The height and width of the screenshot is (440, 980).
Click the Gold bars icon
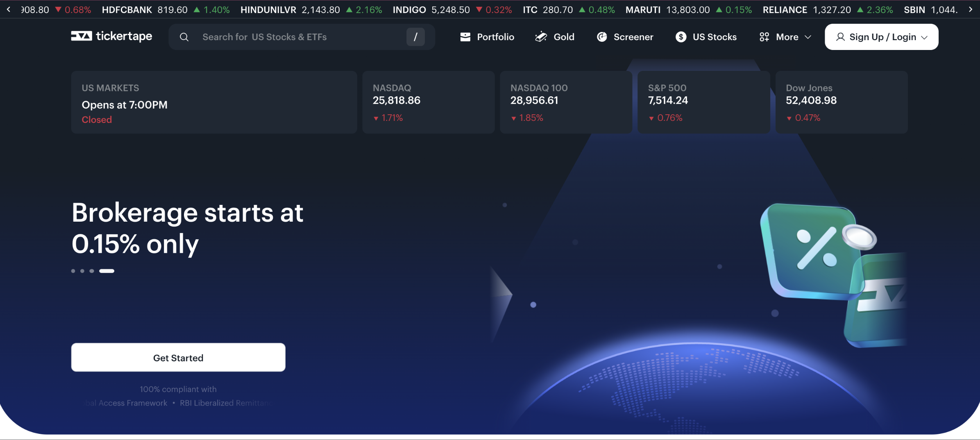(541, 37)
